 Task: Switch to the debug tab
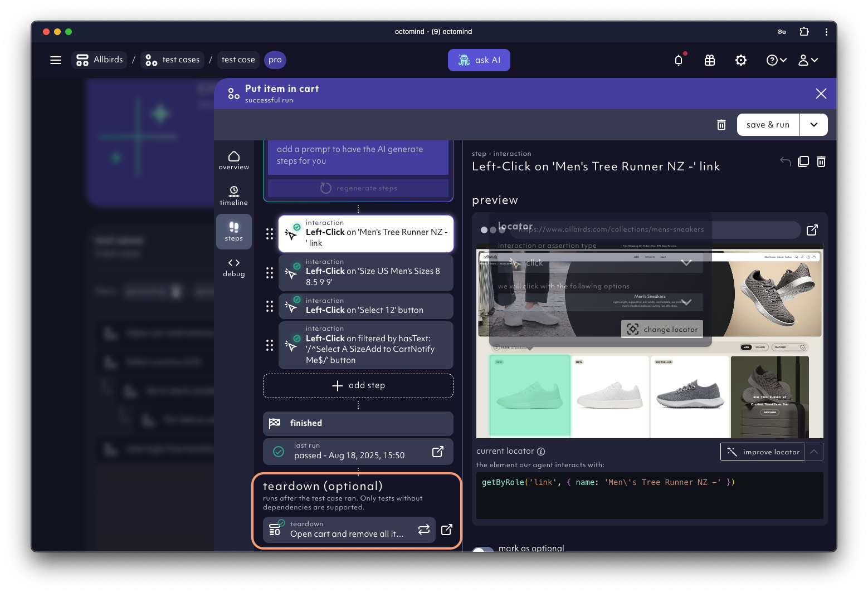(x=234, y=267)
